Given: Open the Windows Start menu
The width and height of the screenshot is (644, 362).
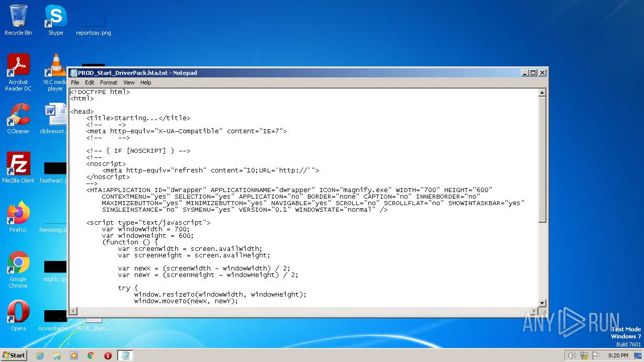Looking at the screenshot, I should pyautogui.click(x=14, y=355).
